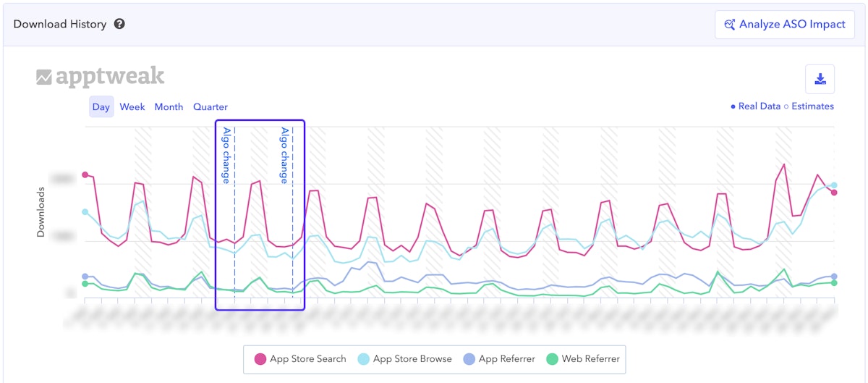Click the help question mark beside Download History

[x=120, y=24]
